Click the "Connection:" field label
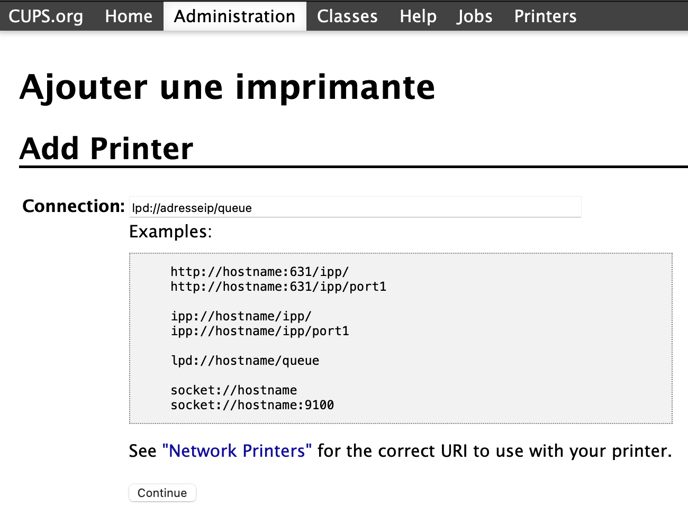Viewport: 688px width, 516px height. 73,206
